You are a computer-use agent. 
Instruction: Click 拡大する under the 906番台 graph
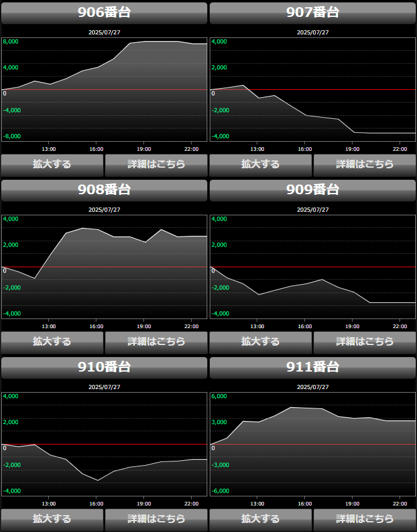coord(52,165)
